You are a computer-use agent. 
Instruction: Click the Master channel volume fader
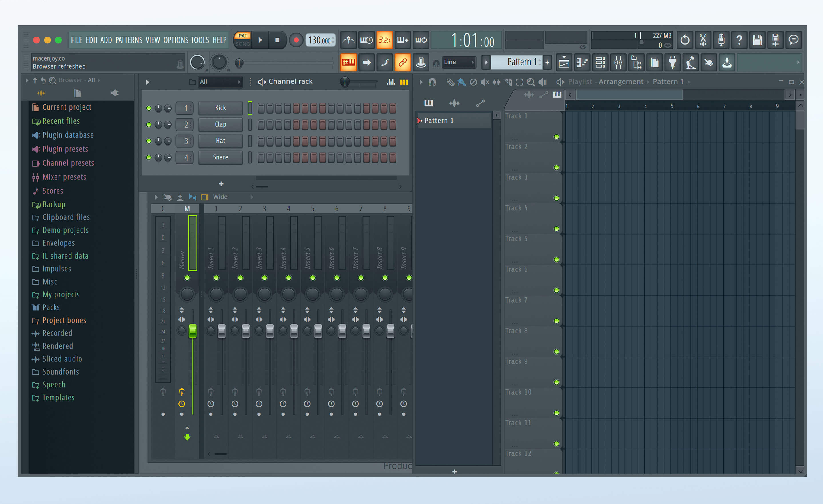click(x=192, y=331)
